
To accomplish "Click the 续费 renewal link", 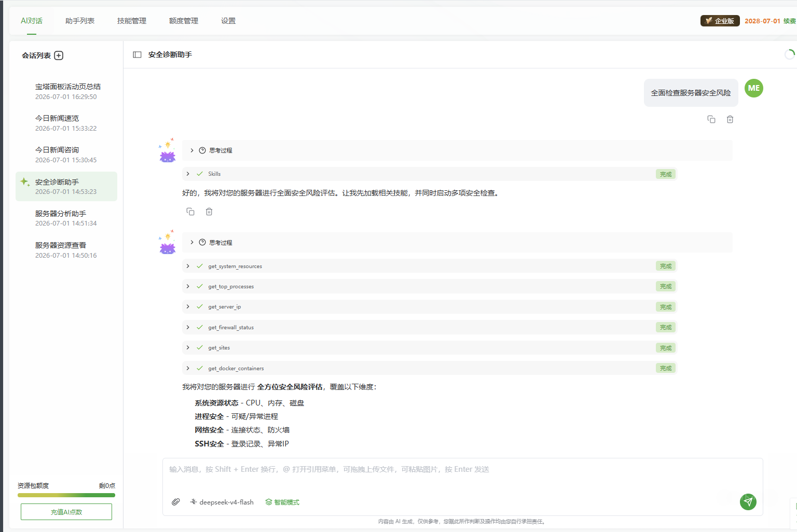I will coord(790,21).
